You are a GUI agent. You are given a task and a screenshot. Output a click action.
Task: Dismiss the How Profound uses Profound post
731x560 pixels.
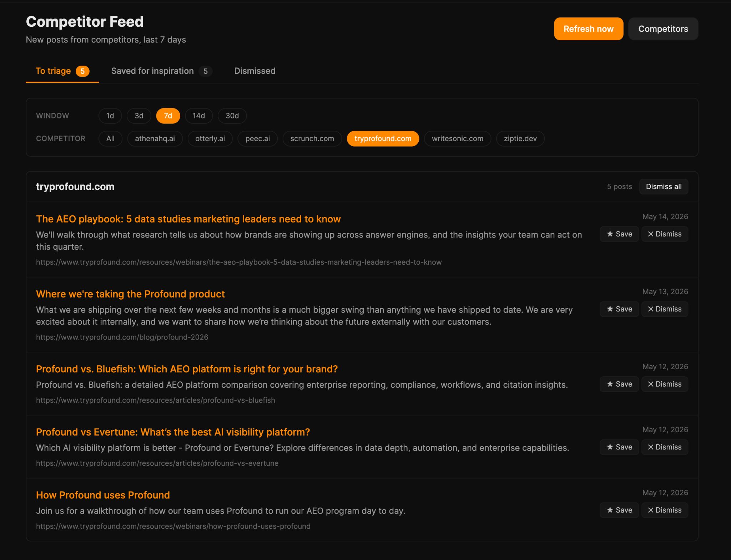tap(665, 510)
